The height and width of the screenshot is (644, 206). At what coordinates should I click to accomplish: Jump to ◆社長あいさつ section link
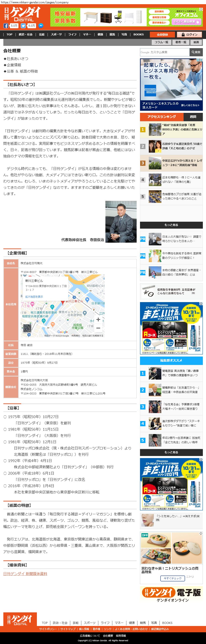tap(16, 59)
